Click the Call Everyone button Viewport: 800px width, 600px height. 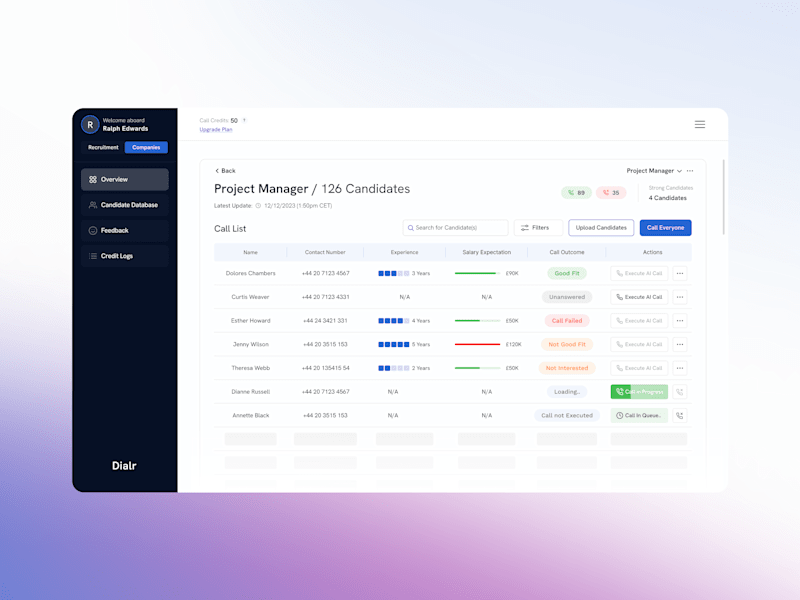point(665,228)
